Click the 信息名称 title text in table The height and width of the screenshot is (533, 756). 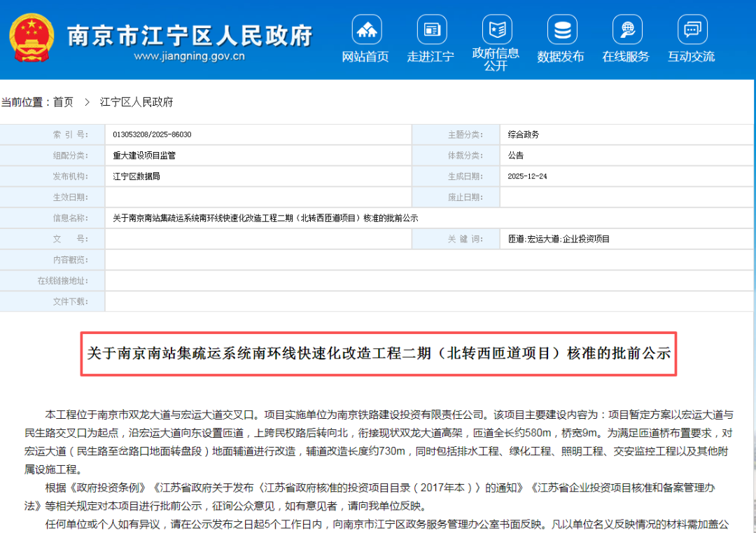(x=265, y=218)
